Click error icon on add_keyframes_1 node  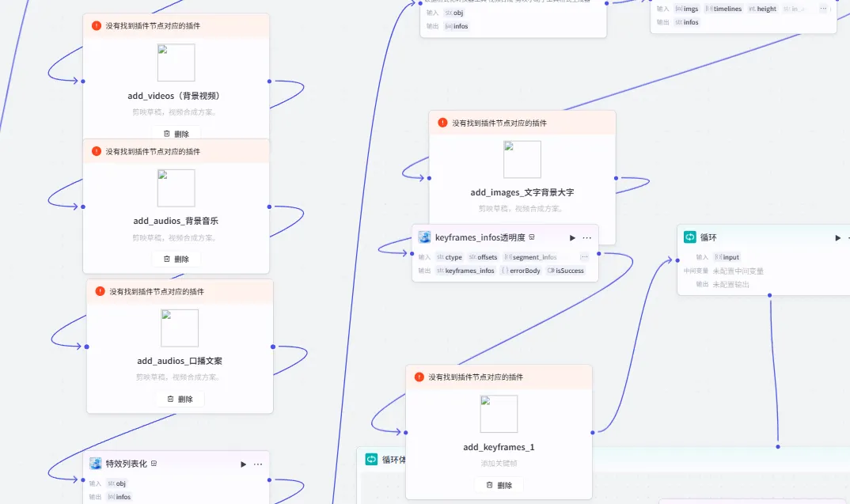tap(419, 377)
